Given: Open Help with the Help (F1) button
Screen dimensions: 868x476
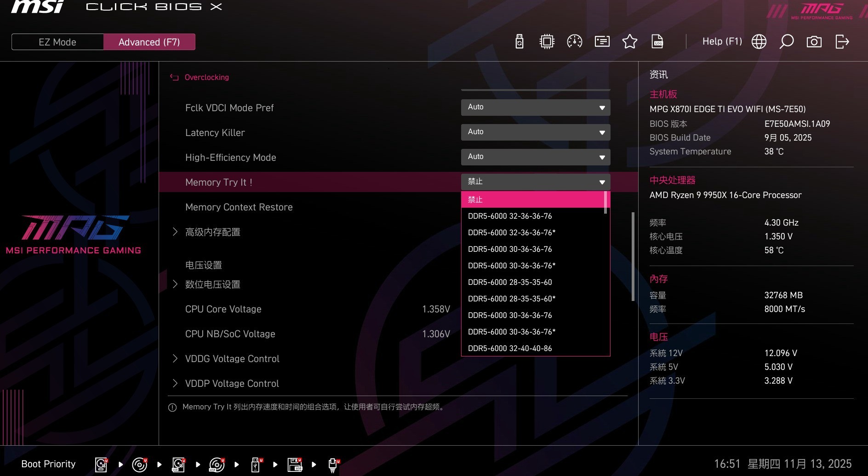Looking at the screenshot, I should coord(721,41).
